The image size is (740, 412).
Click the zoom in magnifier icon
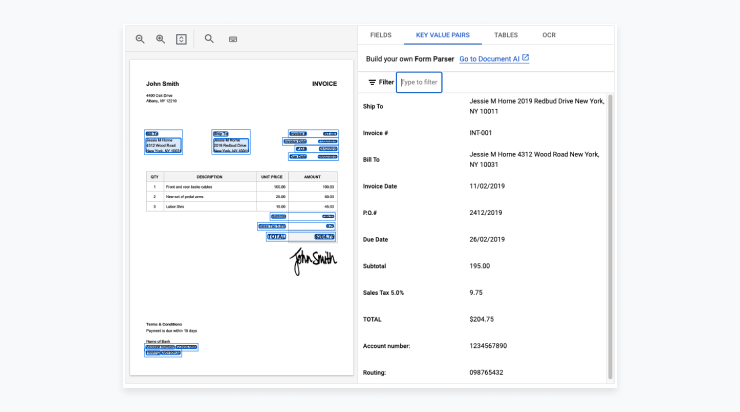[x=160, y=39]
